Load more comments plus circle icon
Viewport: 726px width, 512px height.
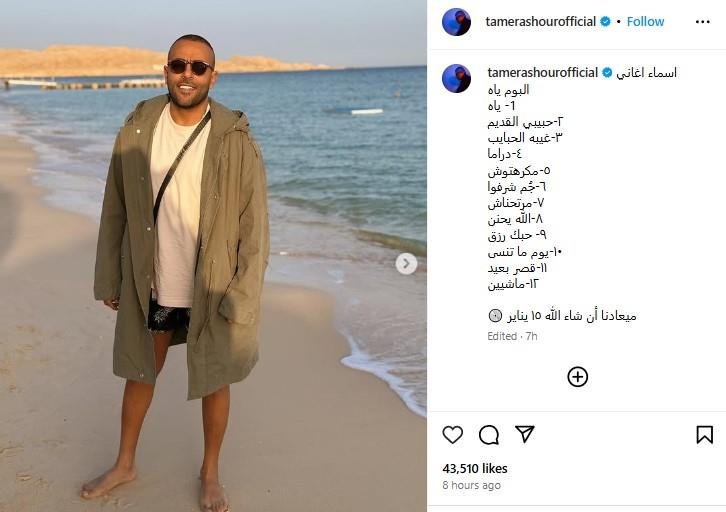[577, 377]
